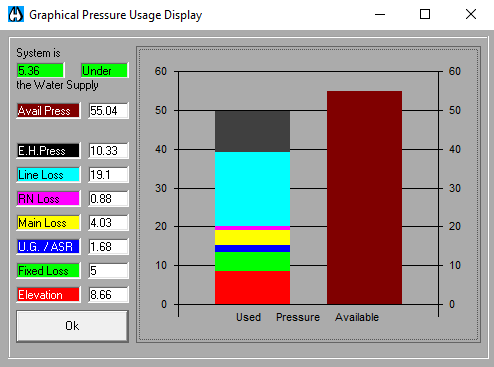The image size is (494, 367).
Task: Click the Ok button
Action: (x=72, y=326)
